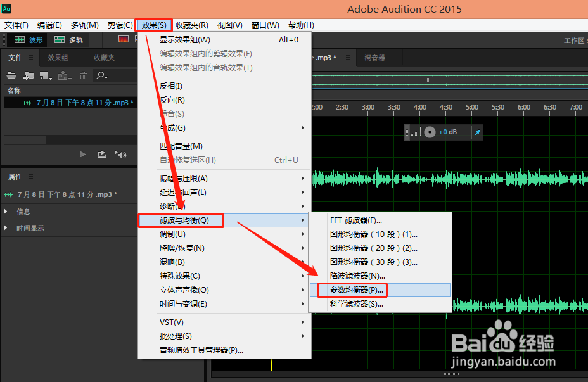Open the 时间与变调(E) submenu
The width and height of the screenshot is (588, 382).
coord(224,303)
